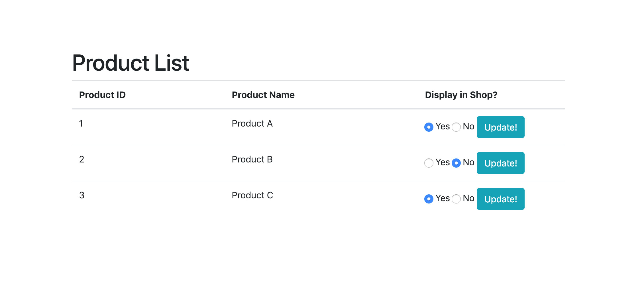The width and height of the screenshot is (644, 289).
Task: Click the Product B name cell
Action: click(252, 159)
